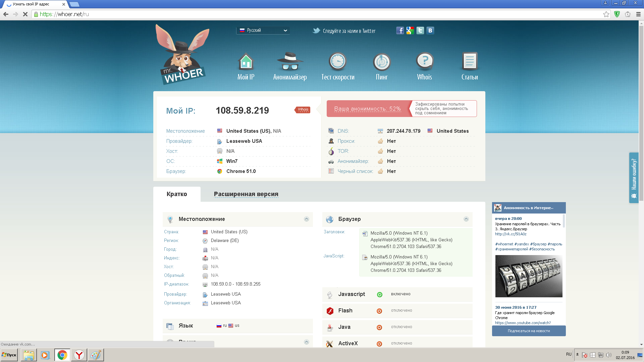
Task: Open the Whois question mark icon
Action: tap(425, 61)
